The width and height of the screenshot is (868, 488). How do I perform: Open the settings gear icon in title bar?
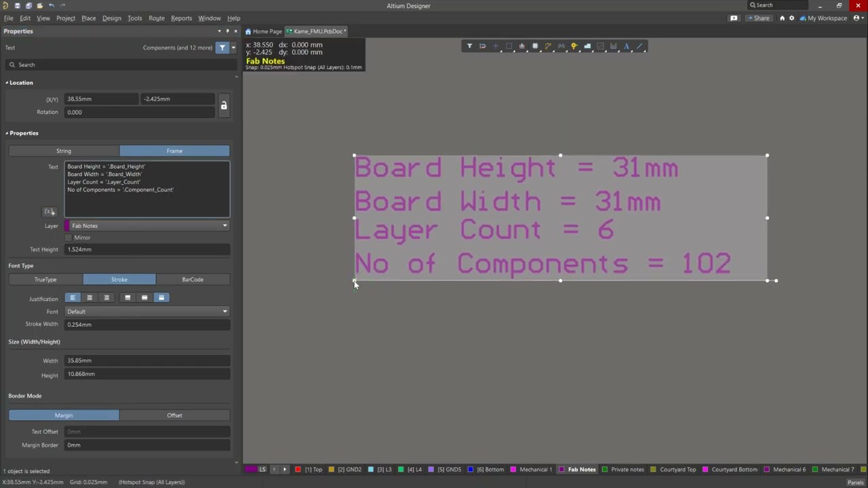(x=791, y=18)
